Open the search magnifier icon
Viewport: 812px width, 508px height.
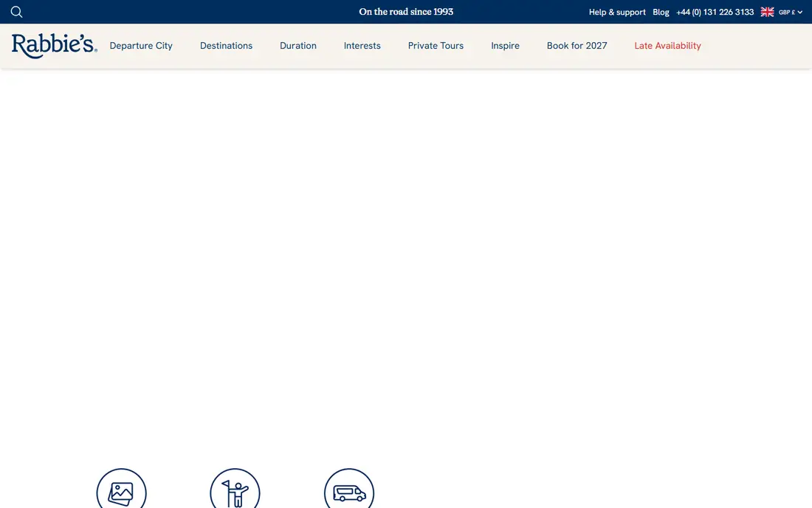[x=16, y=12]
